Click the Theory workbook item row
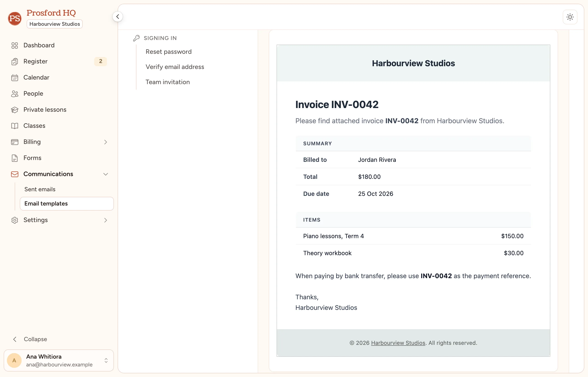Screen dimensions: 588x377 click(413, 253)
